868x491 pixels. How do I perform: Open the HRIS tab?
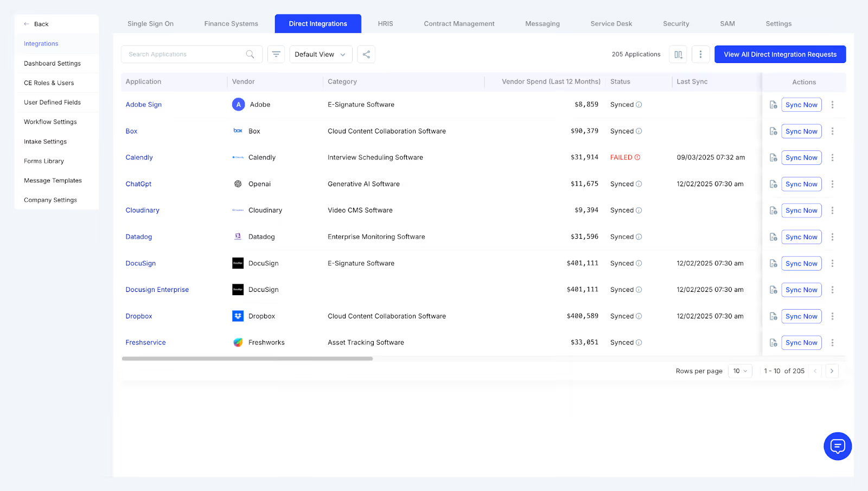(385, 24)
